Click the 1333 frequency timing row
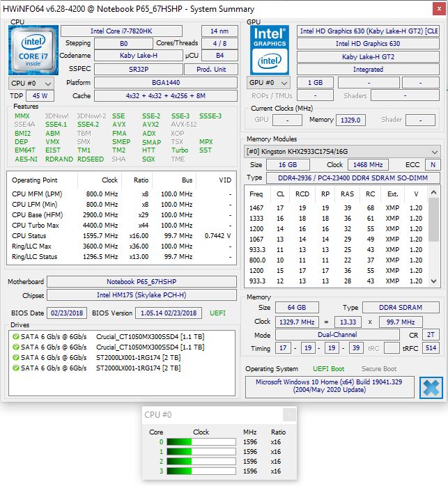Image resolution: width=448 pixels, height=486 pixels. 336,219
